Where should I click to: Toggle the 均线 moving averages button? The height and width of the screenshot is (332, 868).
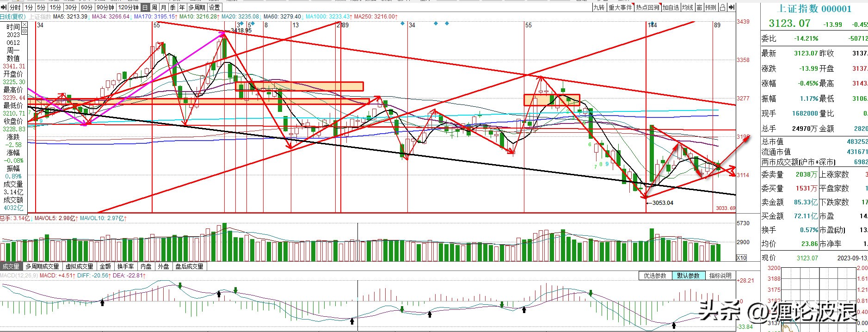(688, 7)
